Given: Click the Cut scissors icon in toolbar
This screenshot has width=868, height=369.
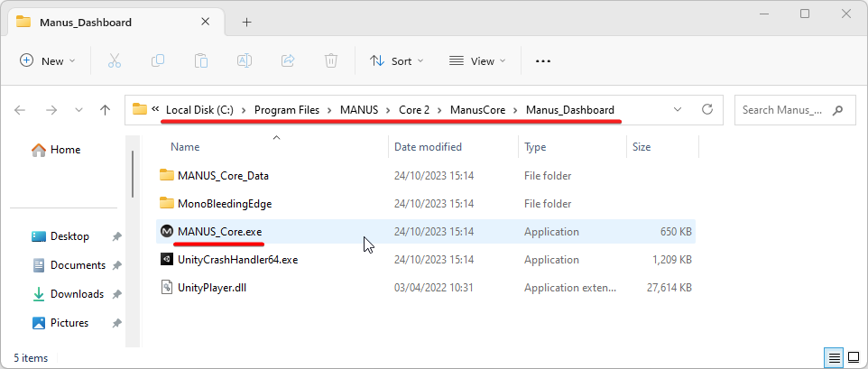Looking at the screenshot, I should tap(115, 60).
